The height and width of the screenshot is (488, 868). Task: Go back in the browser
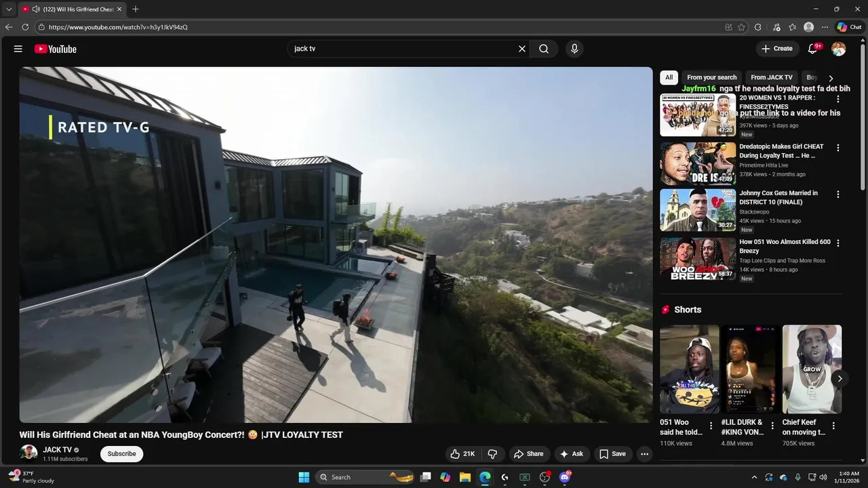coord(9,27)
